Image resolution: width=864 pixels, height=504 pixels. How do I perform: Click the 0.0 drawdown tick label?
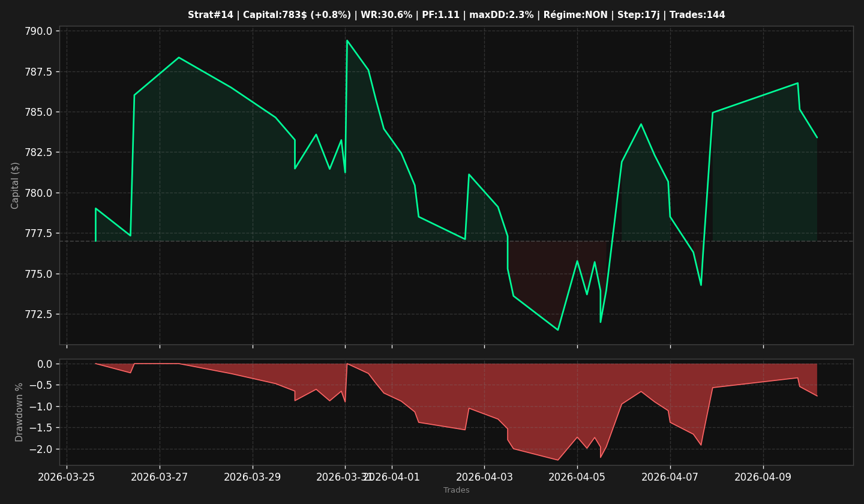pyautogui.click(x=46, y=364)
